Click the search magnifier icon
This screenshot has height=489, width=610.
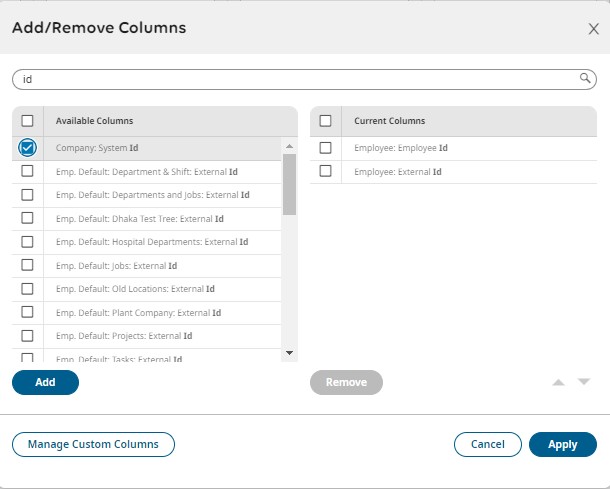tap(586, 78)
